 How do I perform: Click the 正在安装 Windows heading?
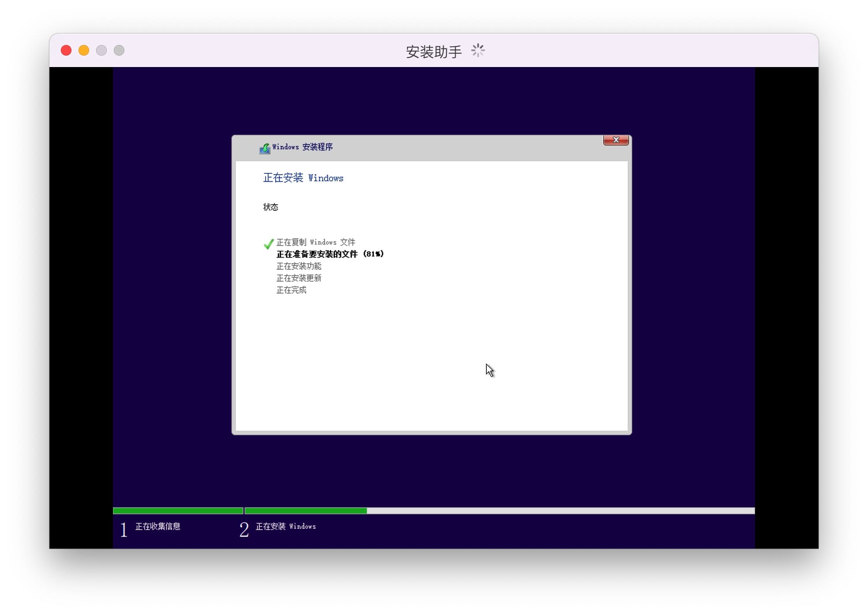[x=303, y=178]
